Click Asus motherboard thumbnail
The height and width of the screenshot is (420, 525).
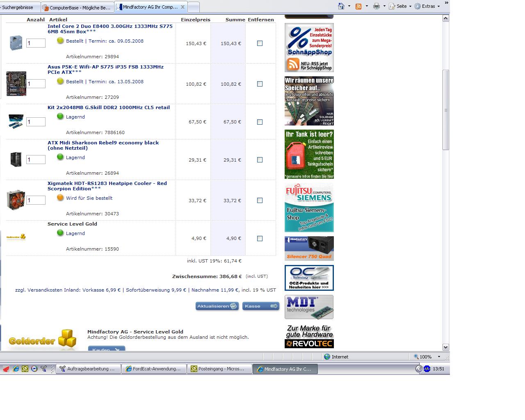(x=16, y=84)
